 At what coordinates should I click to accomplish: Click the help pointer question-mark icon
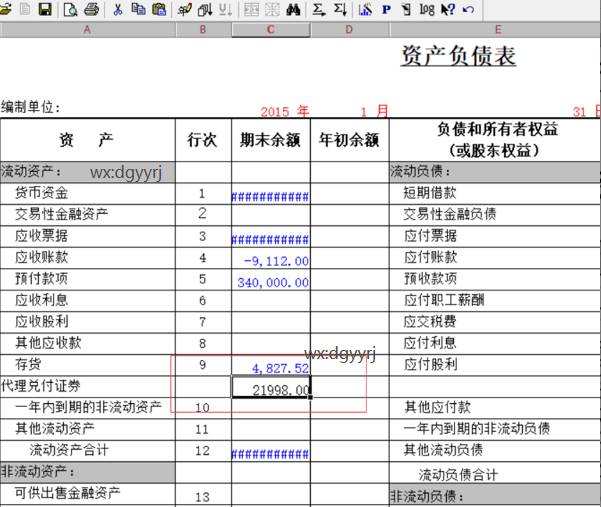pos(447,9)
